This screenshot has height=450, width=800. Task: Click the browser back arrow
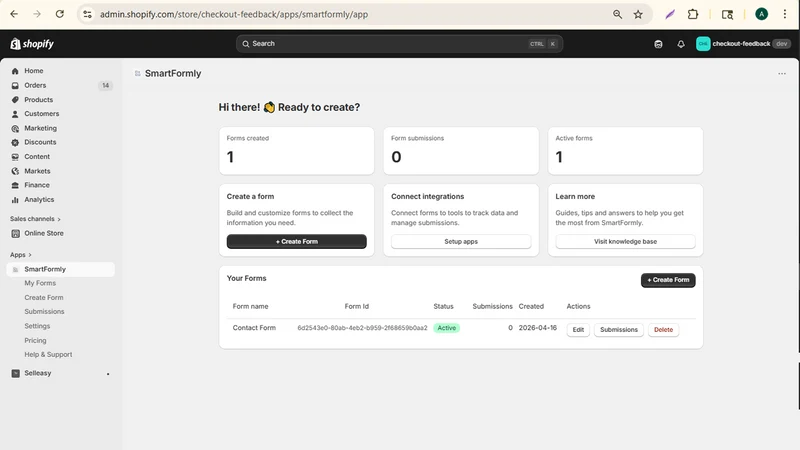14,14
